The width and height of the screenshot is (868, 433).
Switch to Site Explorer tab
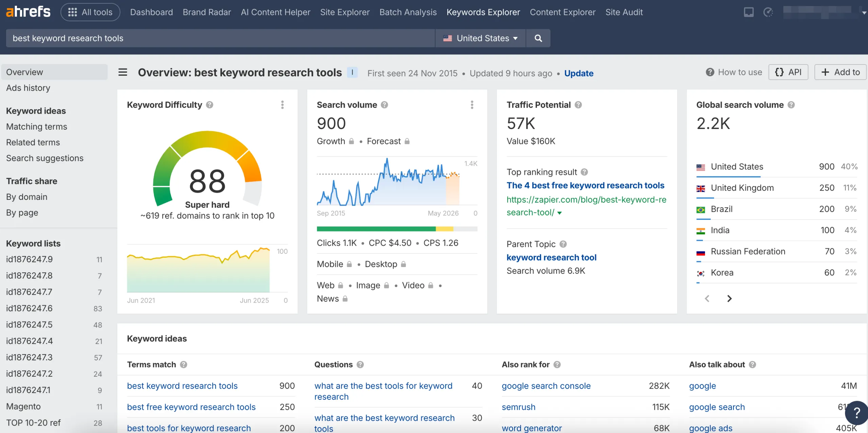coord(345,12)
